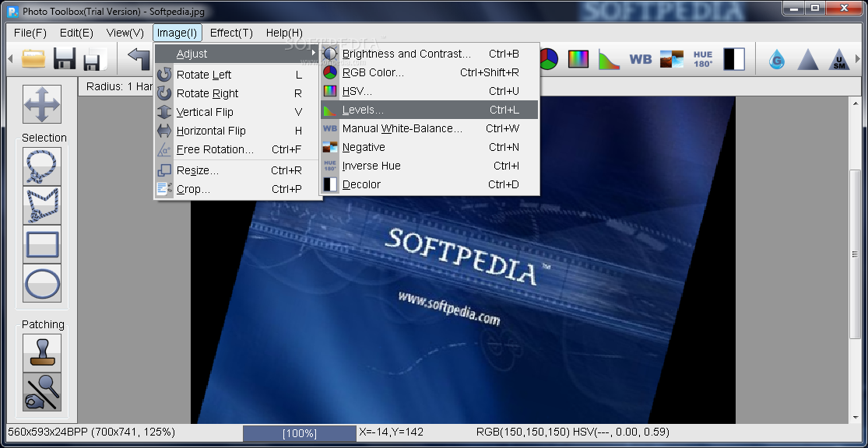This screenshot has height=448, width=868.
Task: Click the Levels histogram toolbar icon
Action: tap(609, 59)
